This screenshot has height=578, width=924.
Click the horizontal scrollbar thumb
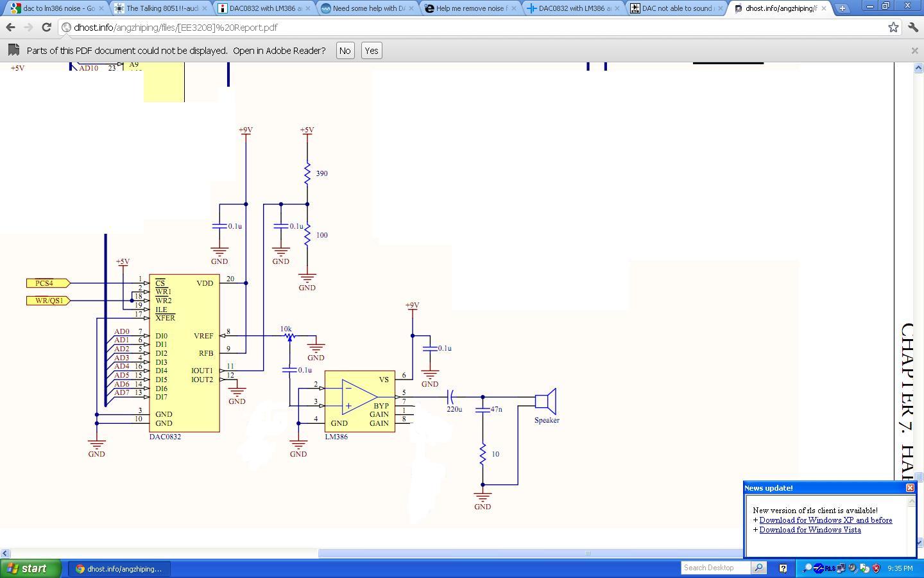coord(530,553)
